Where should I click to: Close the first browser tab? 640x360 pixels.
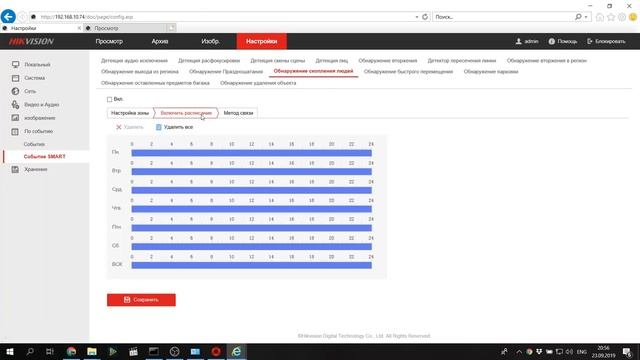[x=79, y=28]
